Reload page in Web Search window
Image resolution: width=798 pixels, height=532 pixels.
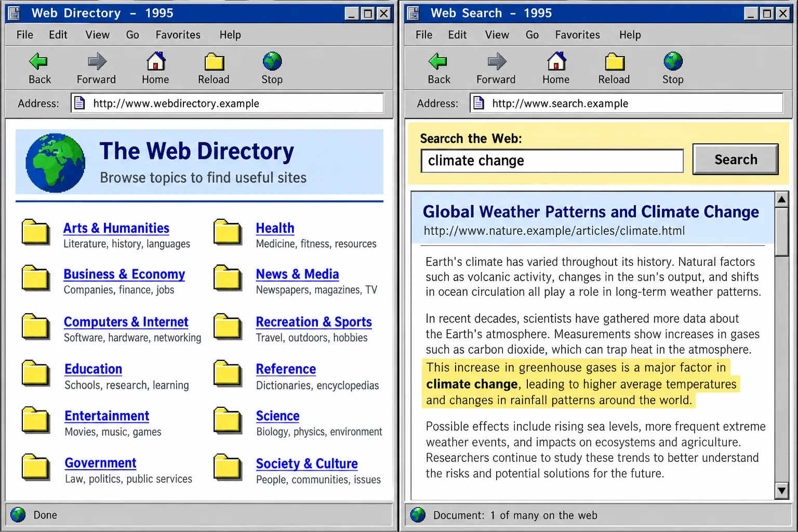tap(614, 62)
